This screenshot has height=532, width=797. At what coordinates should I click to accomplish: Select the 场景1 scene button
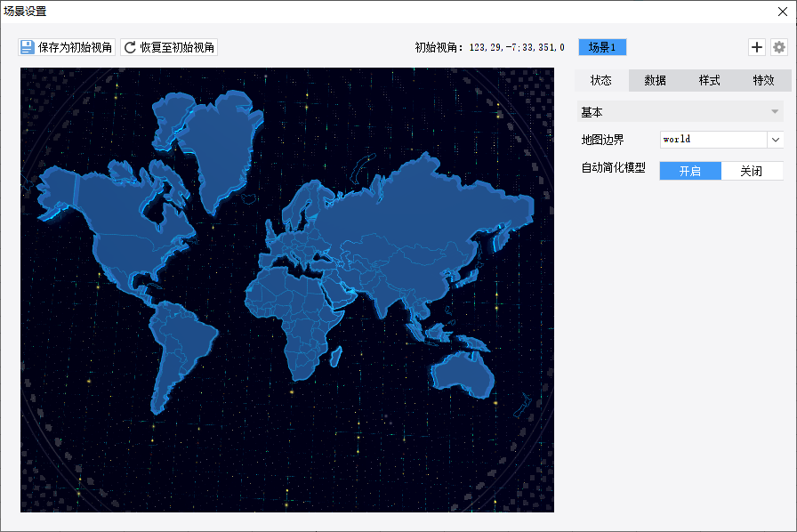coord(602,47)
